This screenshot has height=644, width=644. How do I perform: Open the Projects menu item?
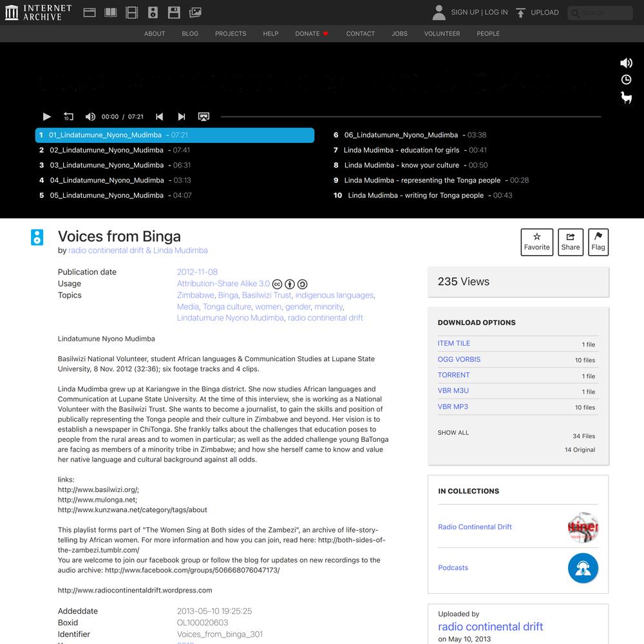(231, 33)
